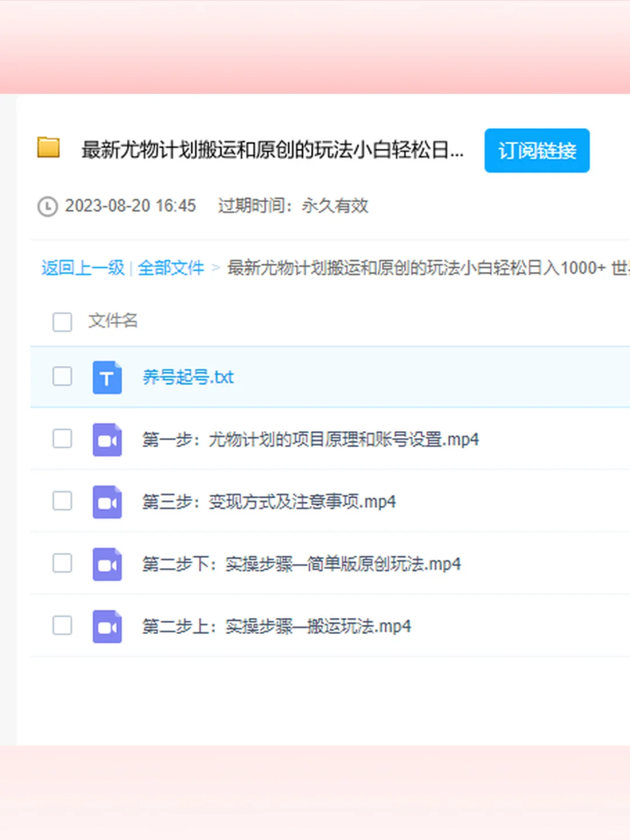
Task: Open 第三步：变现方式及注意事项.mp4
Action: click(x=269, y=502)
